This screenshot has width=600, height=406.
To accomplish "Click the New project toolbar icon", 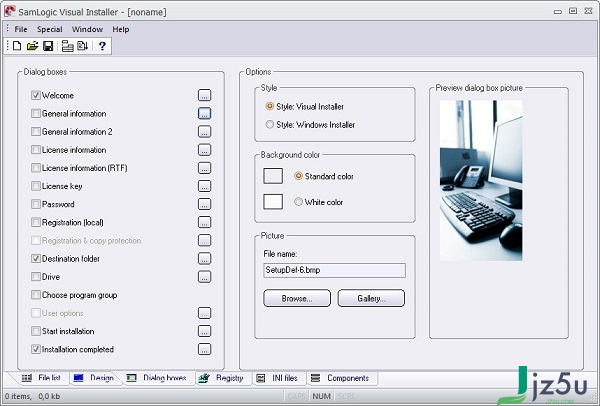I will point(18,46).
